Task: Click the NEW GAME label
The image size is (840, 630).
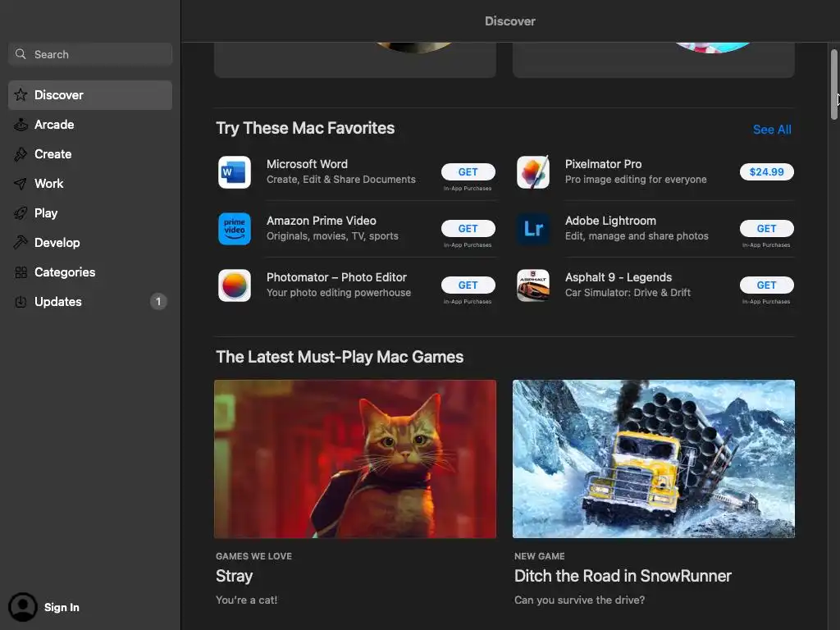Action: click(540, 556)
